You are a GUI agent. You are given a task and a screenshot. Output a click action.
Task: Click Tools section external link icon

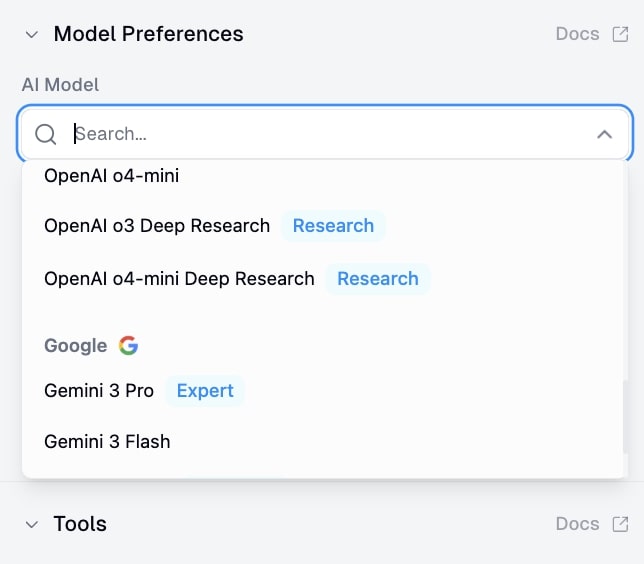620,524
